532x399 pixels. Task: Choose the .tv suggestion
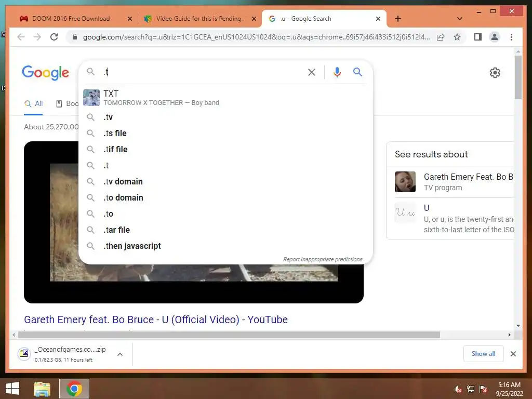coord(225,117)
